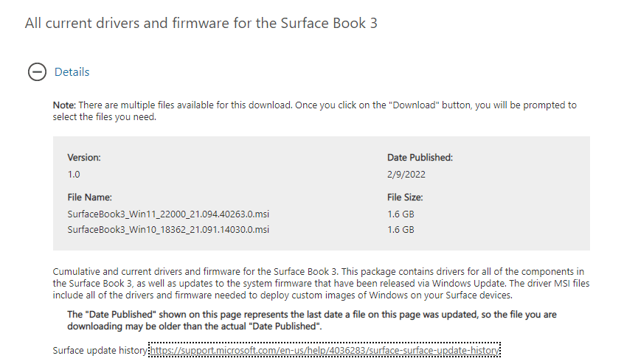Viewport: 638px width, 364px height.
Task: Click the version value 1.0
Action: click(74, 175)
